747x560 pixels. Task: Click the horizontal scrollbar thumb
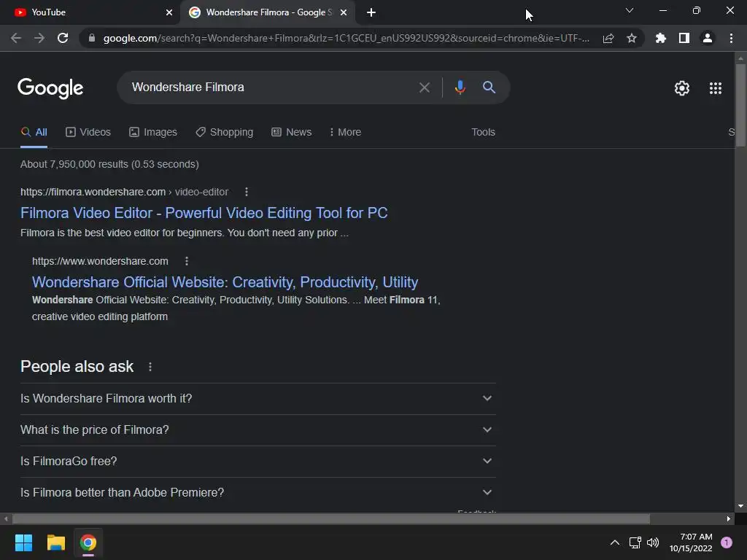point(331,518)
